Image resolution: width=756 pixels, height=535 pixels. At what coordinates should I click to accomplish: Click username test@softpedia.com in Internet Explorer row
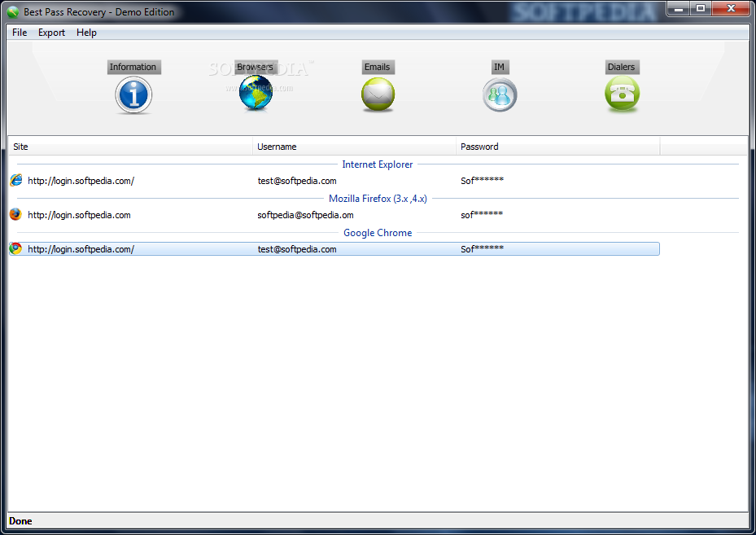(297, 181)
